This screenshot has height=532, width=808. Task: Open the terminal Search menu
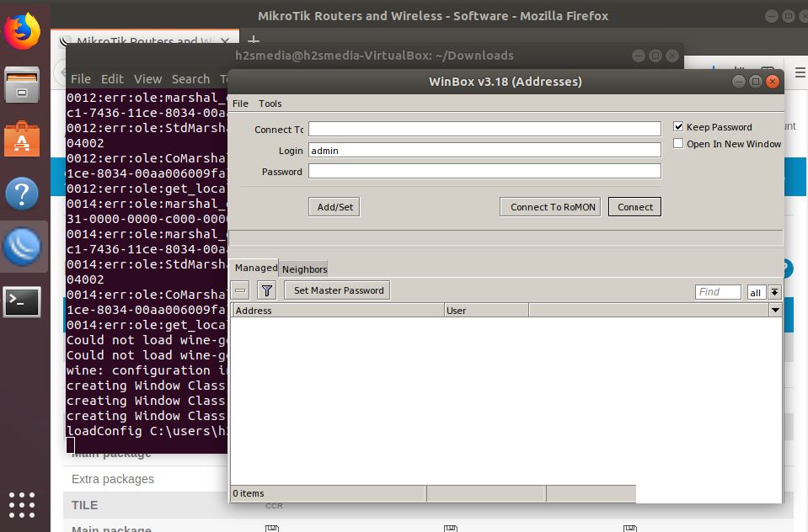click(x=190, y=79)
